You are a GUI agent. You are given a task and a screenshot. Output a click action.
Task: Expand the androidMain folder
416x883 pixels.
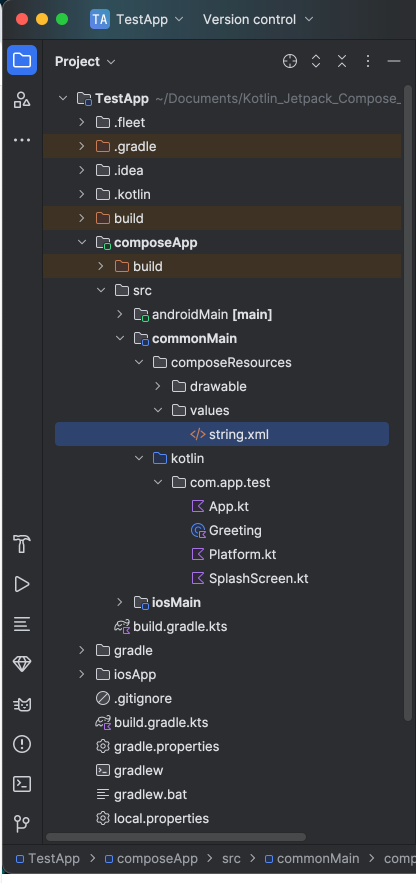tap(119, 314)
